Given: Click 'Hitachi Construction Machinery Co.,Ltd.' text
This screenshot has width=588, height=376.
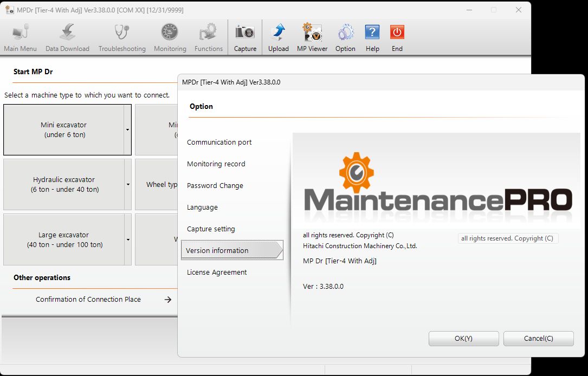Looking at the screenshot, I should click(360, 247).
